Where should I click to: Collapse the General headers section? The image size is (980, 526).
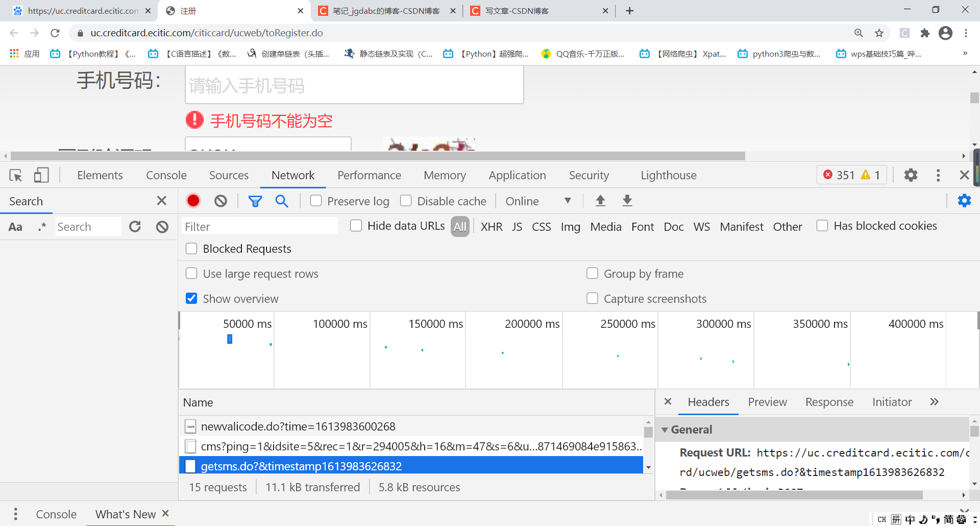pyautogui.click(x=665, y=429)
